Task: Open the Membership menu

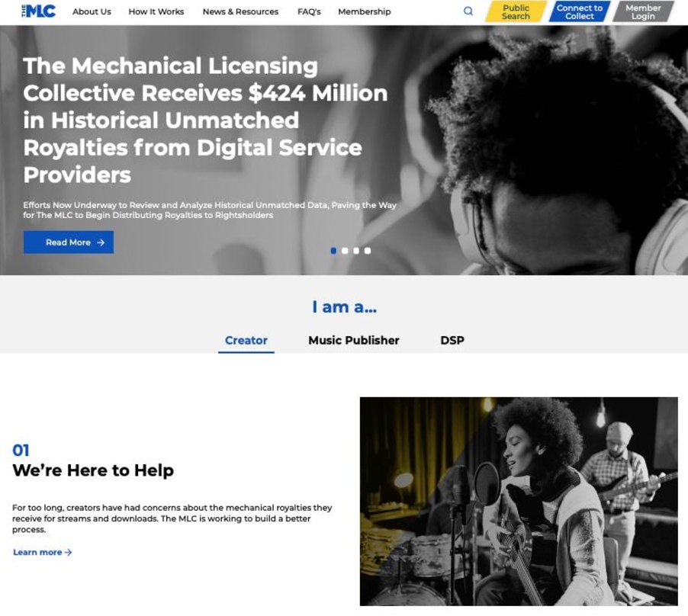Action: pos(364,12)
